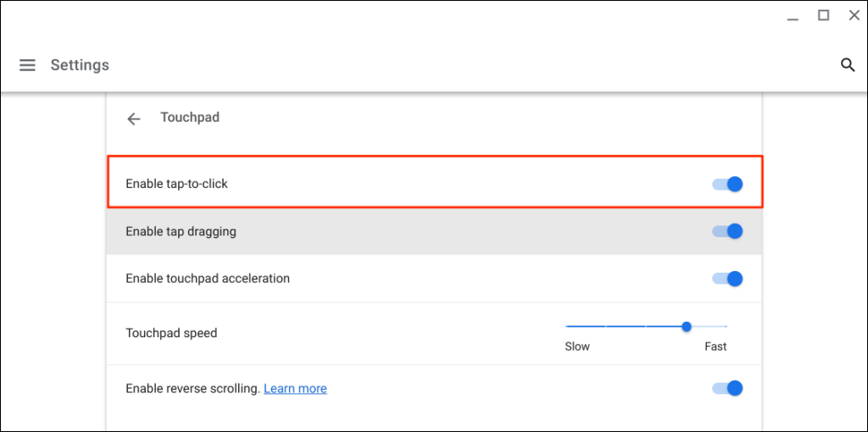The width and height of the screenshot is (868, 432).
Task: Minimize the Settings window
Action: click(792, 16)
